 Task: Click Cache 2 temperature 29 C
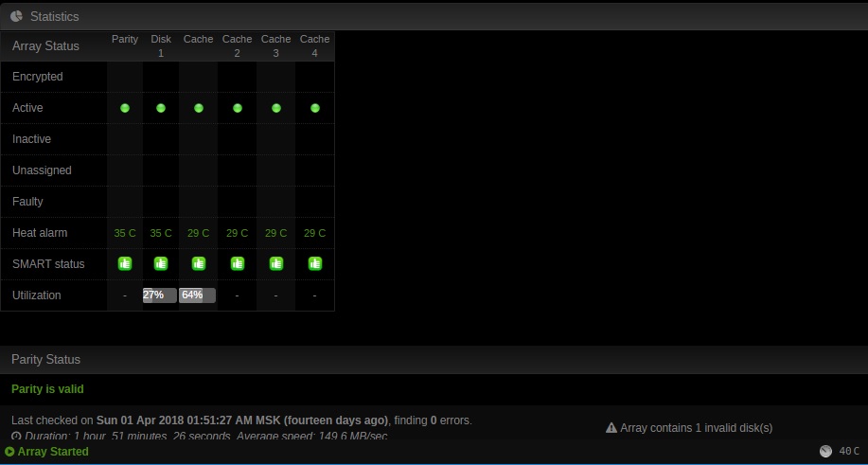[x=237, y=234]
